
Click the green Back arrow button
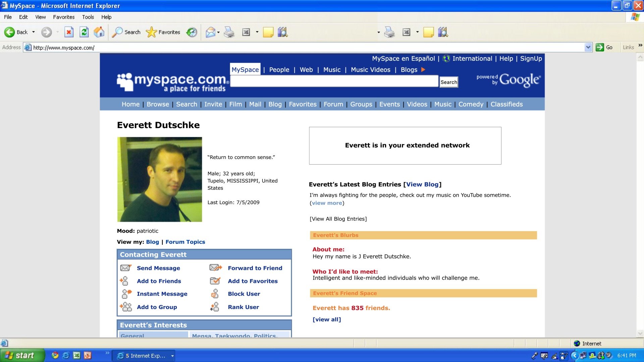point(9,32)
